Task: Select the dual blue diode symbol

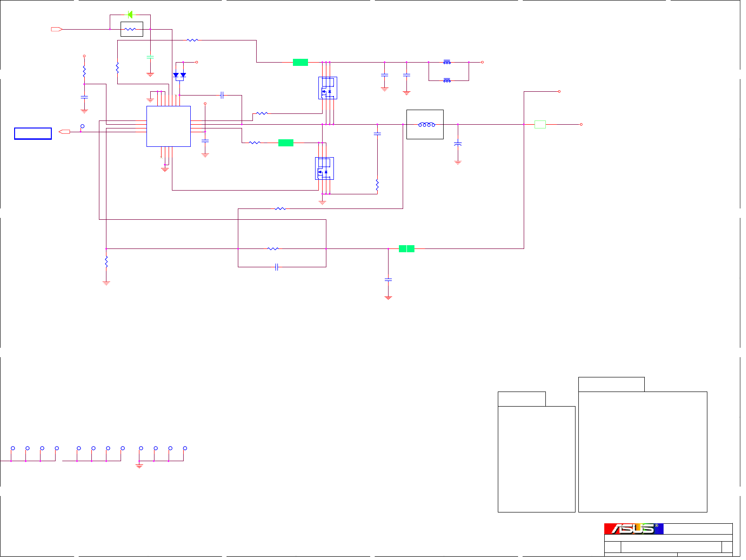Action: tap(179, 75)
